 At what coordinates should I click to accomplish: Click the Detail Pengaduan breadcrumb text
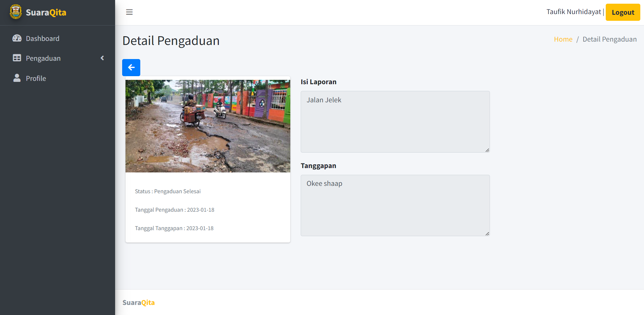pos(609,39)
